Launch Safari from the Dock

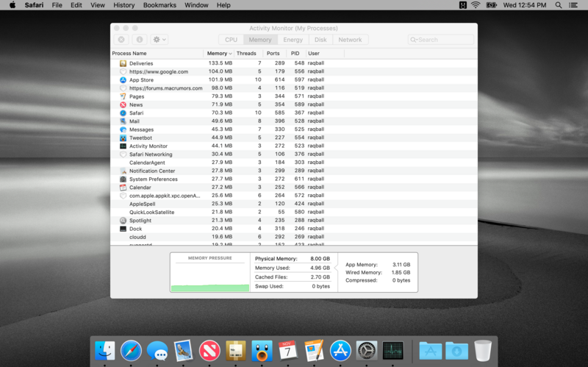131,351
